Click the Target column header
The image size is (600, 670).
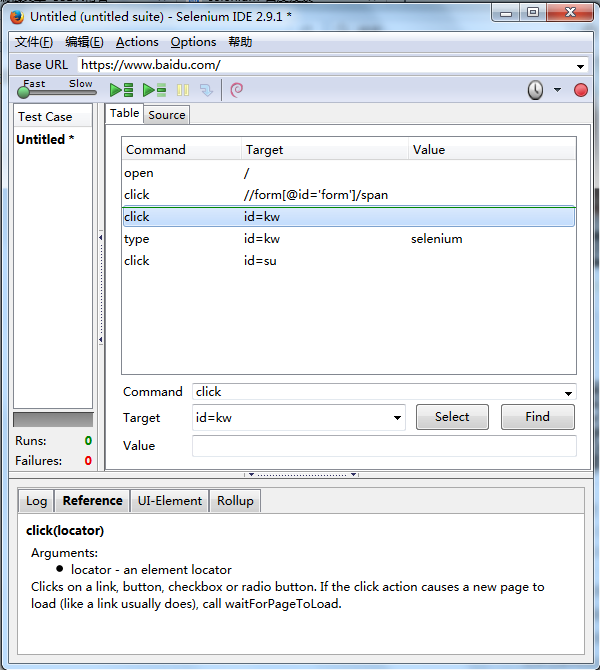click(x=325, y=150)
